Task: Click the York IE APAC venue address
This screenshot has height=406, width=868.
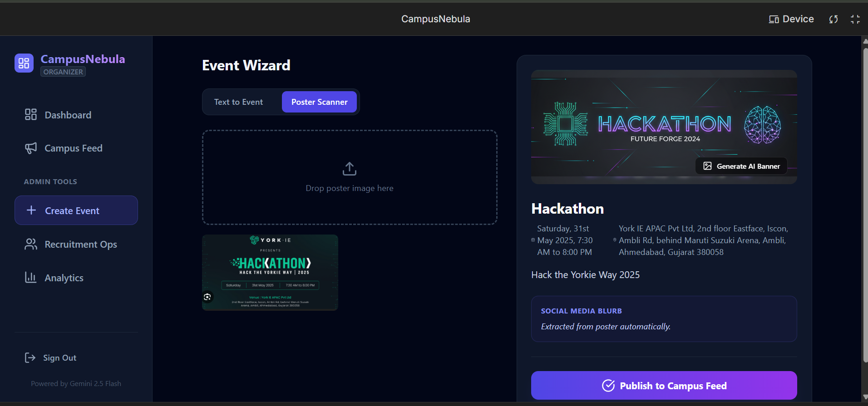Action: [x=703, y=240]
